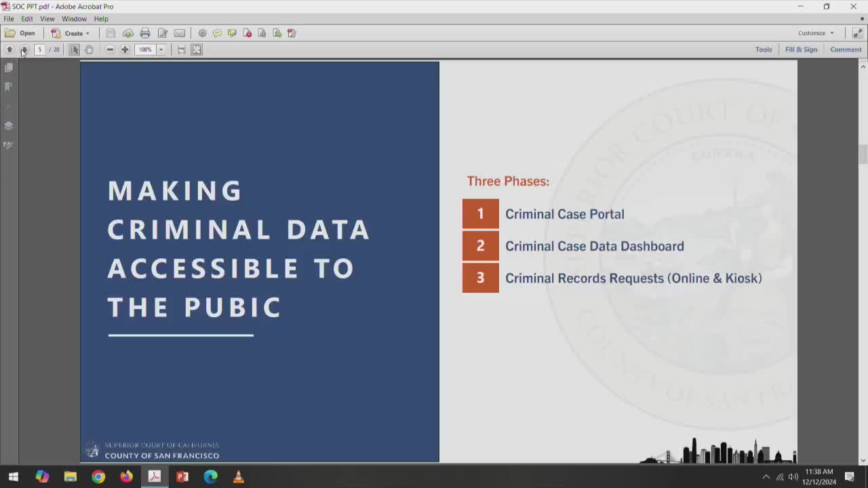Open the View menu
The image size is (868, 488).
coord(47,18)
